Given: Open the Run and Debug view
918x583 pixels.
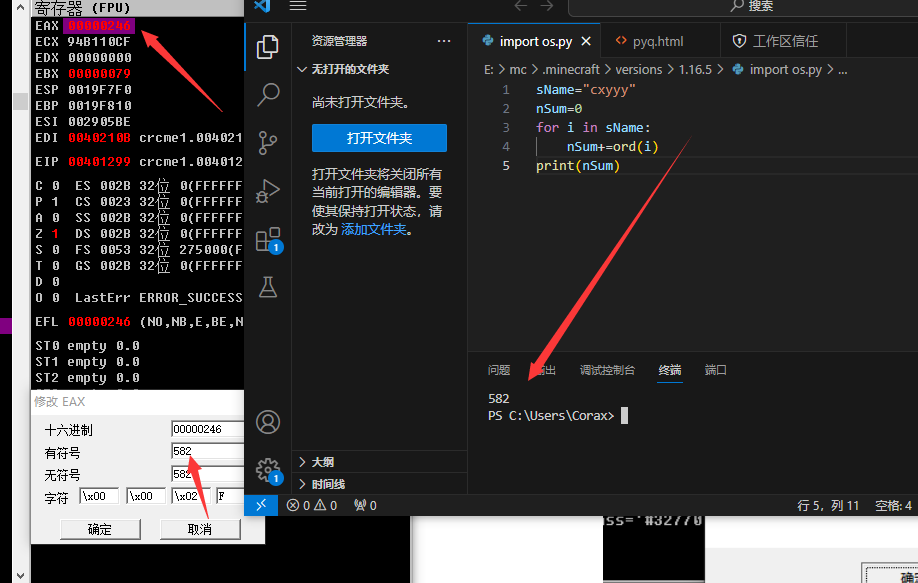Looking at the screenshot, I should click(268, 190).
